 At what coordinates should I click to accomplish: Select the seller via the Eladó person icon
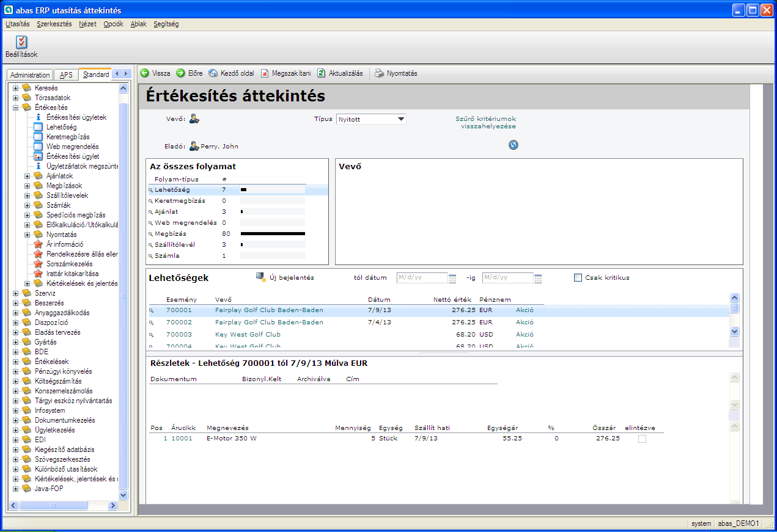pos(194,146)
